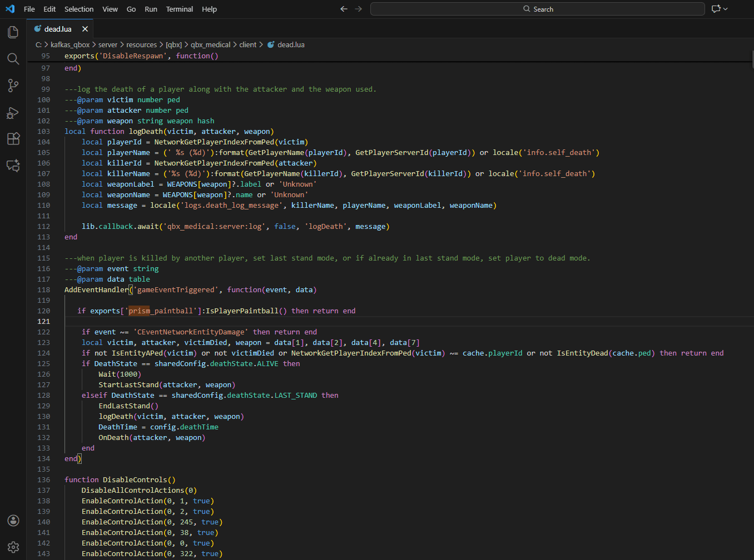
Task: Close the dead.lua tab
Action: 85,29
